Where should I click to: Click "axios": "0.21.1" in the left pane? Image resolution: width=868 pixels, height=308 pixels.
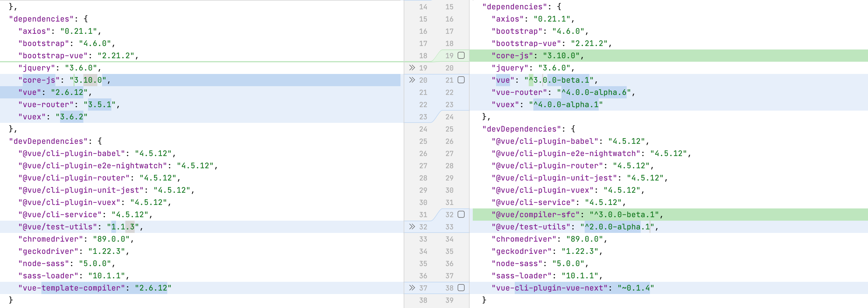coord(60,31)
